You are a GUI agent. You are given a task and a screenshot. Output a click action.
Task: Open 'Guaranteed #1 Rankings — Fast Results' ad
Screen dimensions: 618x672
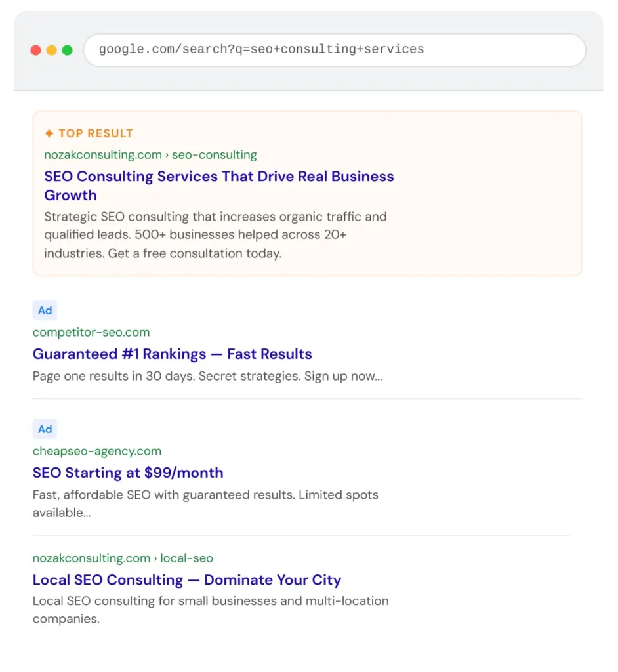pos(173,354)
